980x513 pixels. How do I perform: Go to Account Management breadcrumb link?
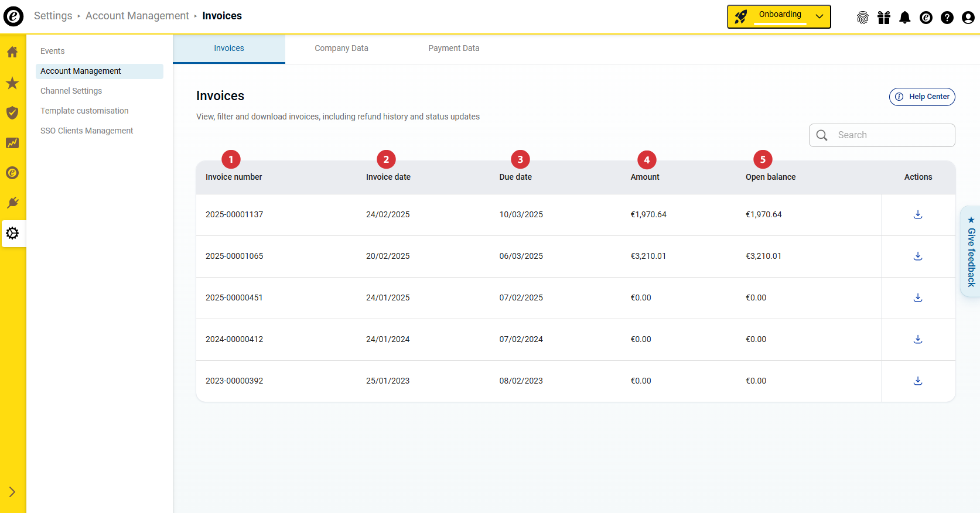(x=137, y=16)
